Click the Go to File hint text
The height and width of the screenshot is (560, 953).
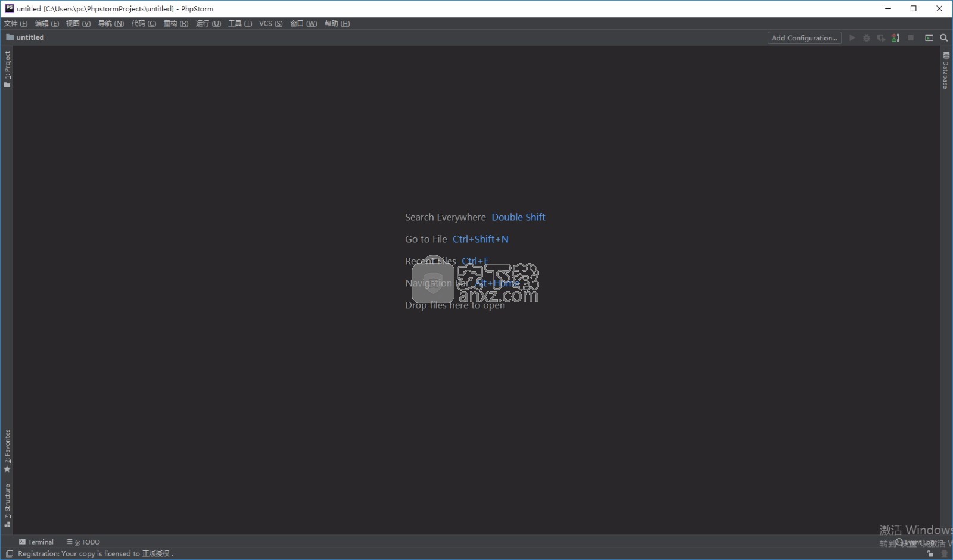point(426,239)
